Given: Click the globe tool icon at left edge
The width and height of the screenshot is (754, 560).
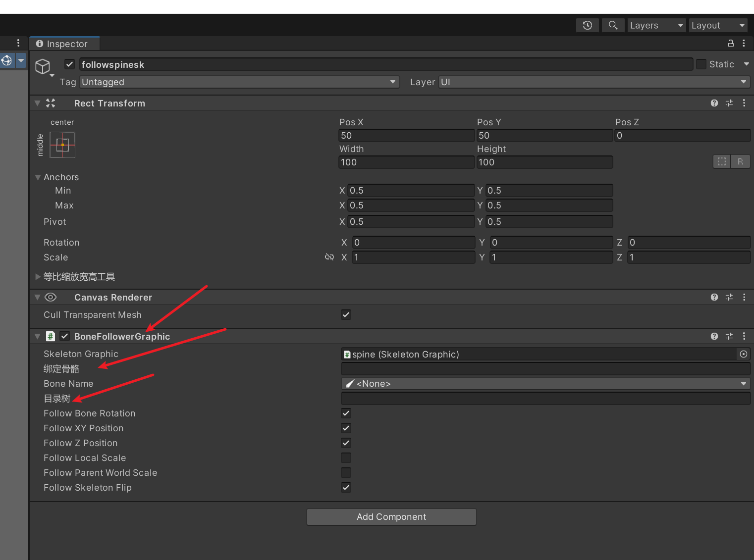Looking at the screenshot, I should (7, 60).
